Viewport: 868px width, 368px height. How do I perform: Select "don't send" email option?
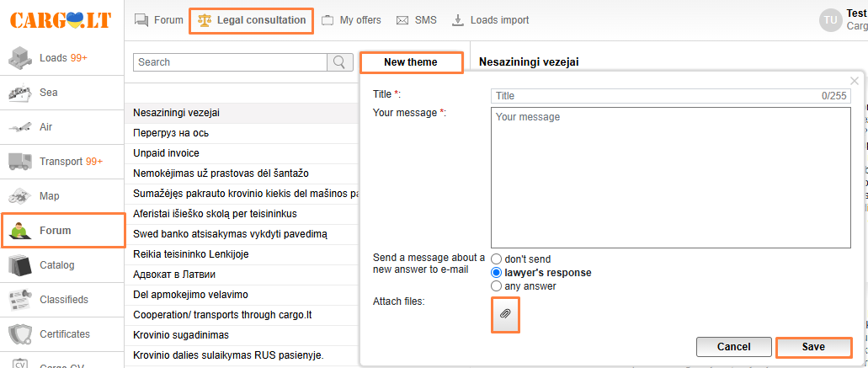(497, 259)
